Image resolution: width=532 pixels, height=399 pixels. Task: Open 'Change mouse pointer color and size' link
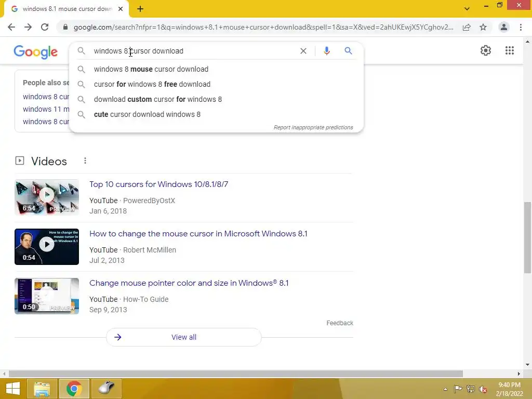[189, 283]
